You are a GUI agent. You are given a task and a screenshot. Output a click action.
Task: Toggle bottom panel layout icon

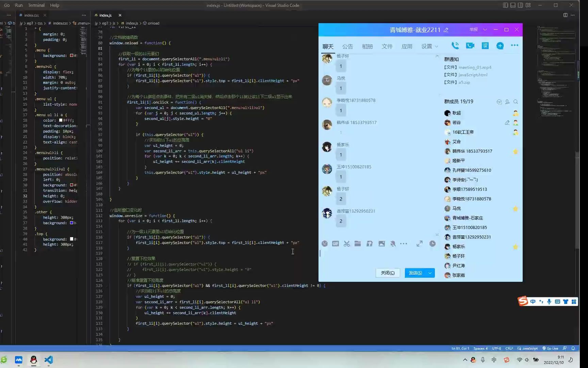(513, 5)
